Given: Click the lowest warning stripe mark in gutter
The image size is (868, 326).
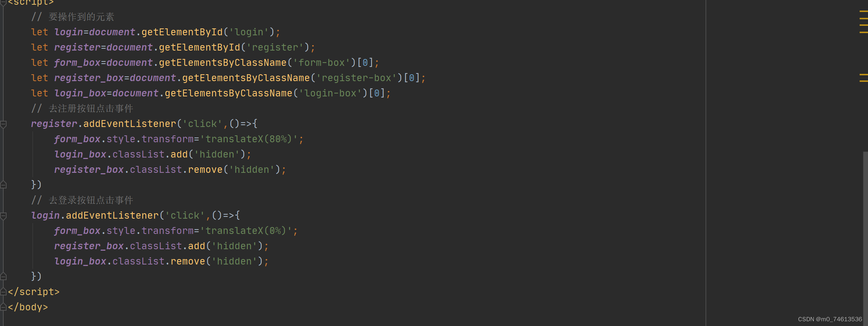Looking at the screenshot, I should pos(864,81).
